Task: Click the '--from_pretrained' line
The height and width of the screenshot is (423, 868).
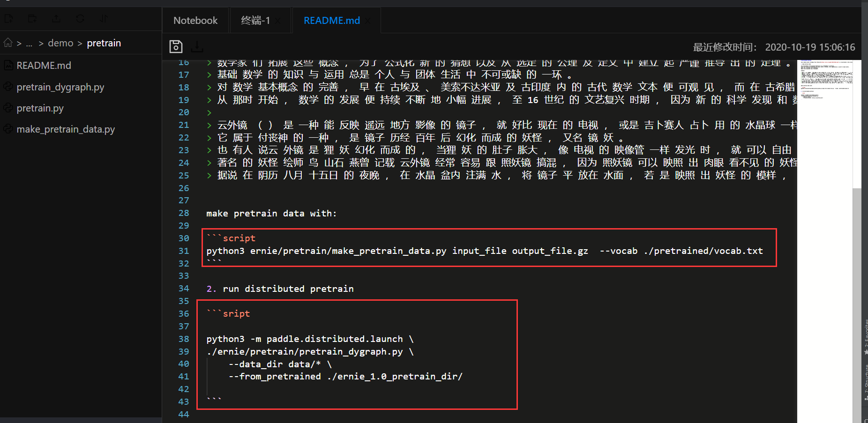Action: point(345,377)
